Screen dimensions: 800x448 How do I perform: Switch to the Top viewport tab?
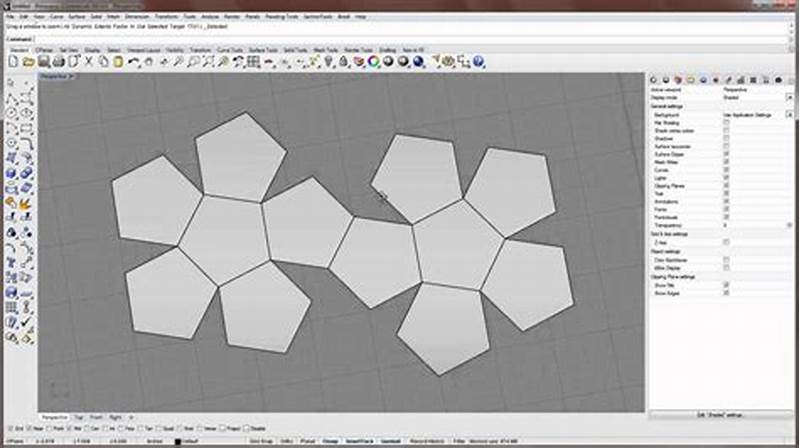(78, 417)
